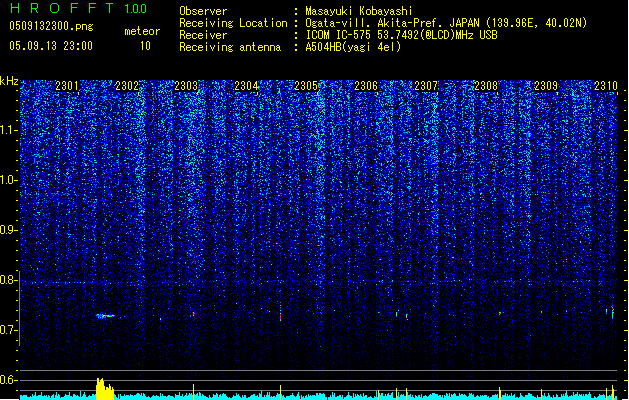Select the file name 0509132300.png
Image resolution: width=629 pixels, height=400 pixels.
[x=51, y=27]
